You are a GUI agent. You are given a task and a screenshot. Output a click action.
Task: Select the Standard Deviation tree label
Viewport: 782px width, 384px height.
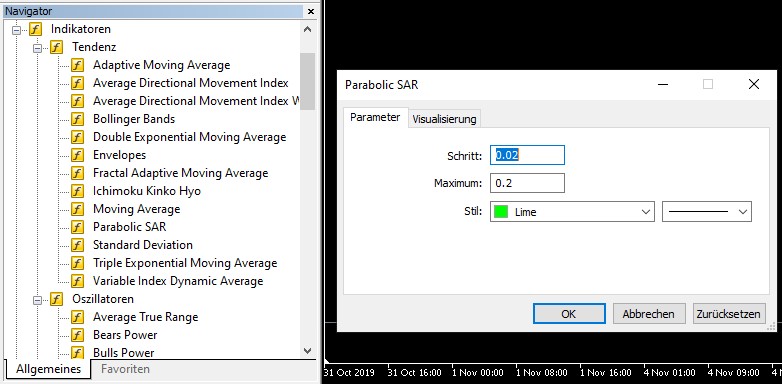143,245
